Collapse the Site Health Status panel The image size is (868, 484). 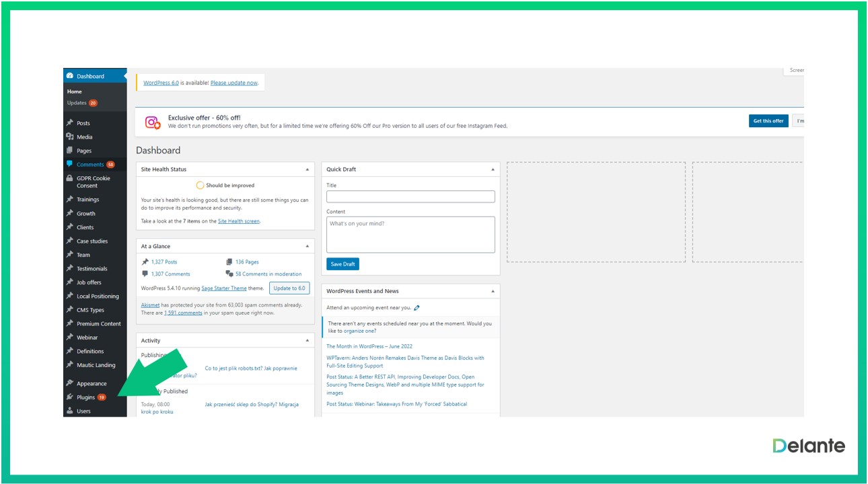(308, 169)
